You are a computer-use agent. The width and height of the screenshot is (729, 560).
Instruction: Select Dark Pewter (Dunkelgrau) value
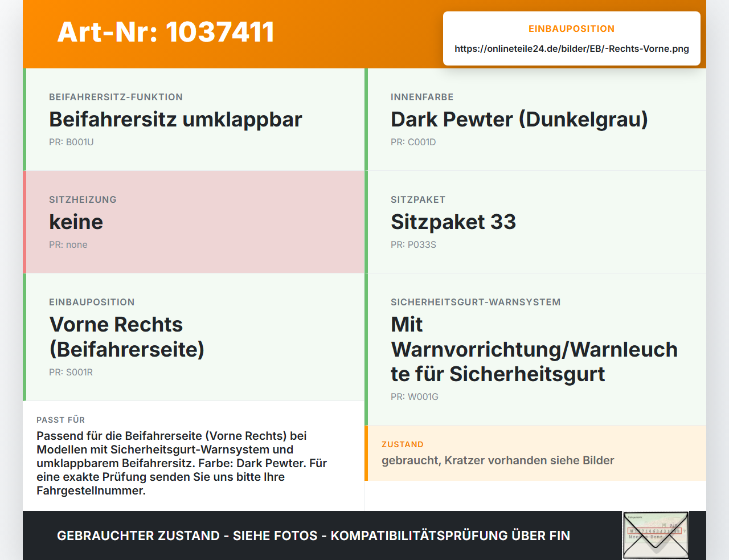pos(519,120)
